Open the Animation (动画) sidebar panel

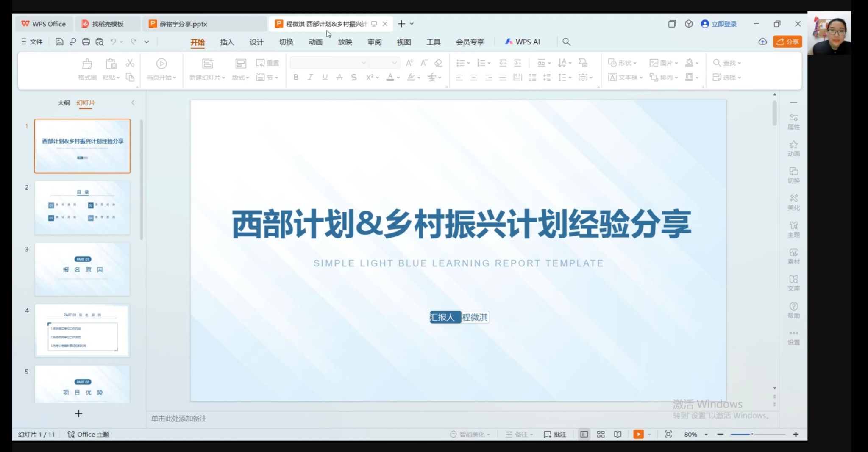tap(793, 149)
